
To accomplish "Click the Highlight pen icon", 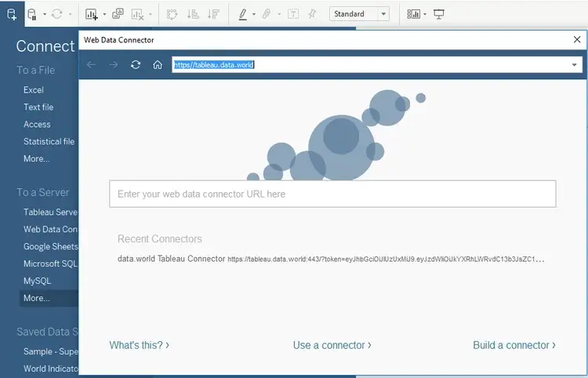I will [243, 14].
